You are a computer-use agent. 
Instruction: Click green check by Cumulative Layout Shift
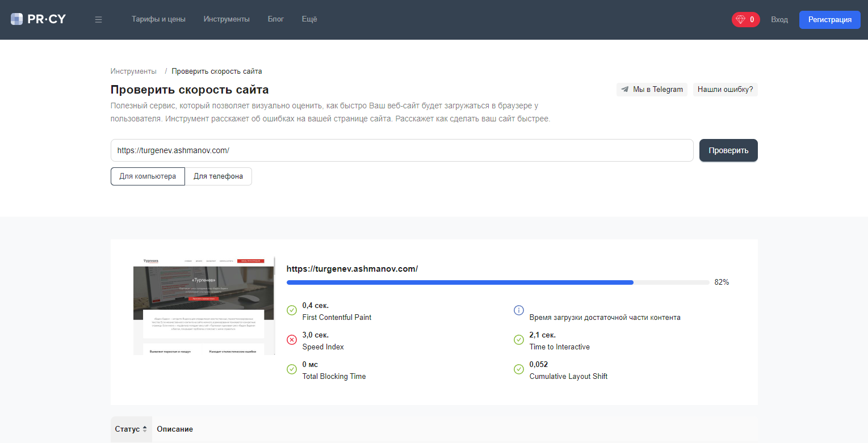click(518, 369)
